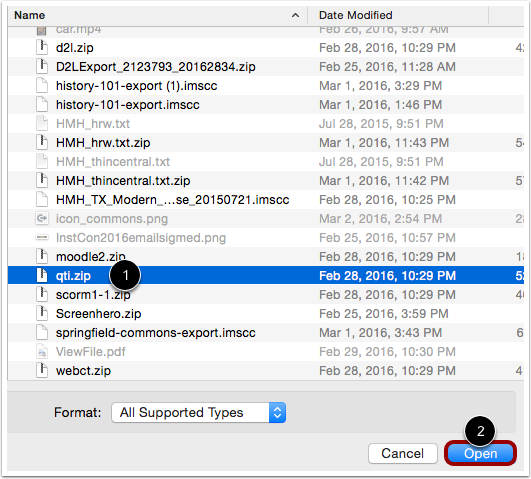Screen dimensions: 531x479
Task: Toggle the Name column sort arrow
Action: tap(295, 15)
